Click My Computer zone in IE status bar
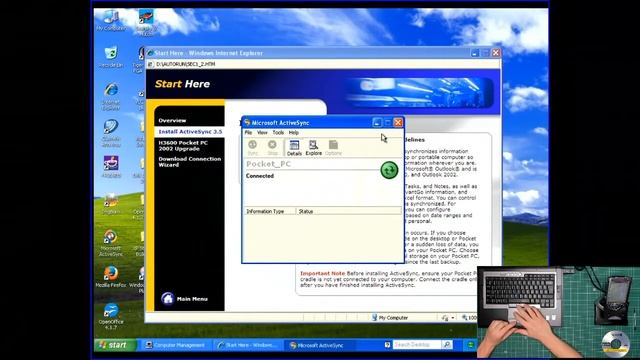 click(390, 318)
